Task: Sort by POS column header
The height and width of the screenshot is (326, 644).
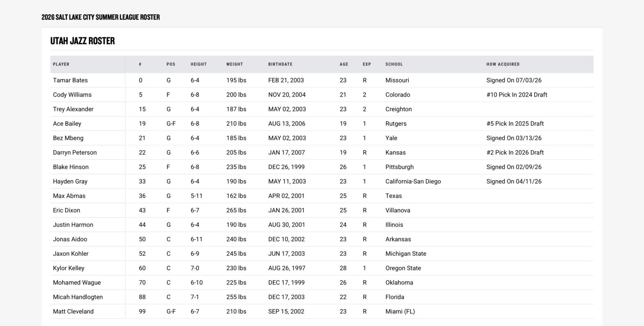Action: click(171, 64)
